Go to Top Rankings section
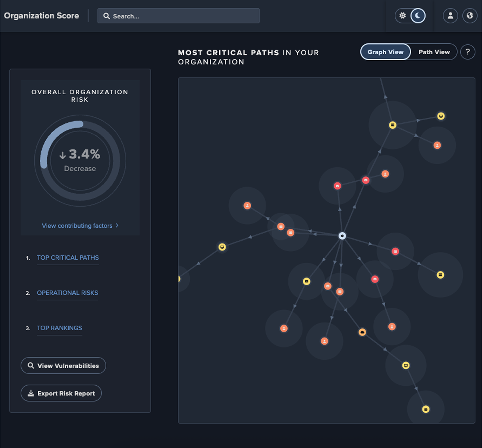The width and height of the screenshot is (482, 448). pos(59,328)
